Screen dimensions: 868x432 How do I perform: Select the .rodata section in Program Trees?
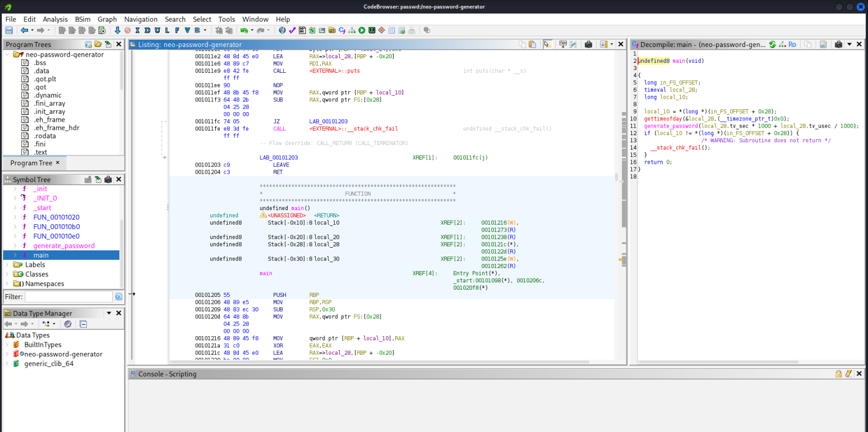click(45, 136)
